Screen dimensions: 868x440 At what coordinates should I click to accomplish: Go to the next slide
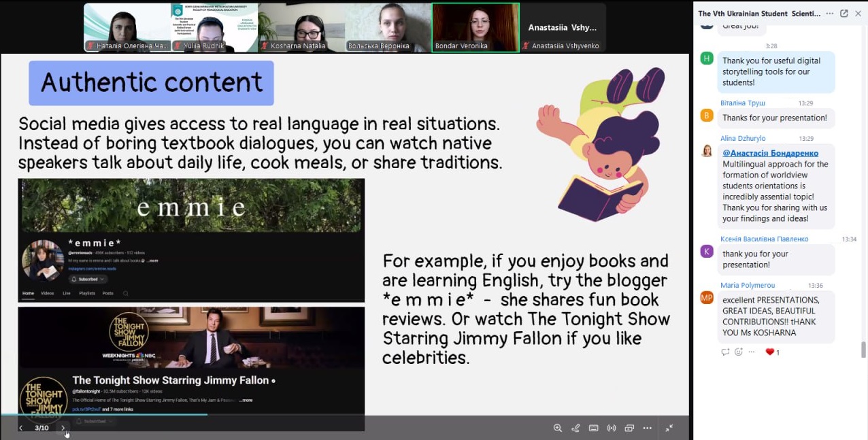click(63, 428)
